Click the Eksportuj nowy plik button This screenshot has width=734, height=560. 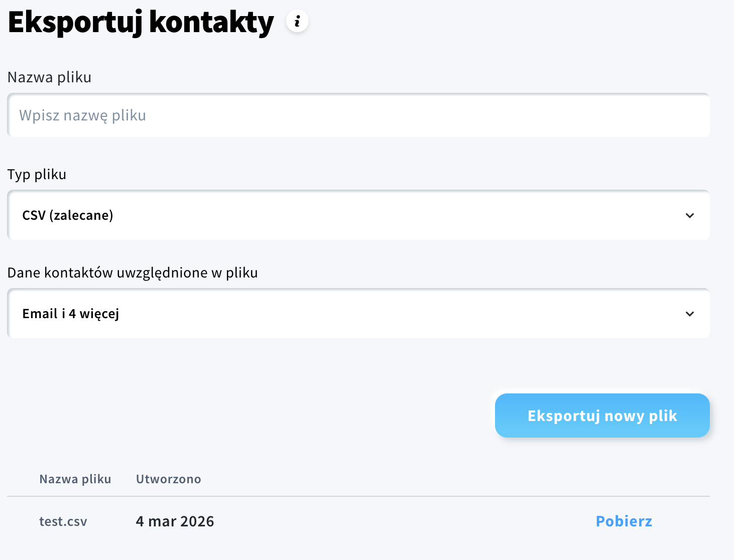(x=602, y=415)
